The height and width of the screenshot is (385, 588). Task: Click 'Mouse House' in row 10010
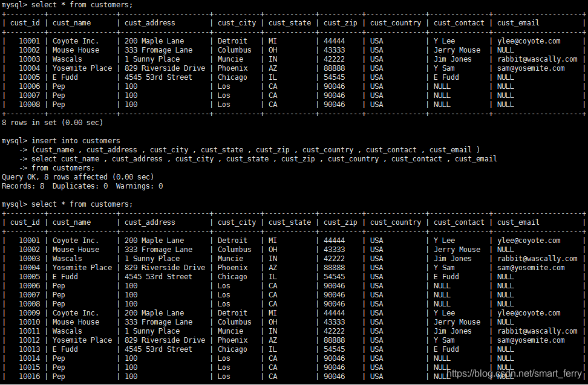76,322
